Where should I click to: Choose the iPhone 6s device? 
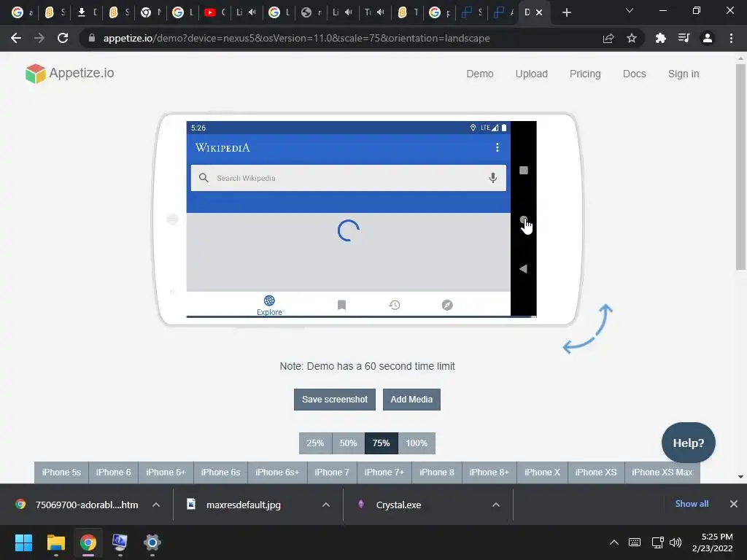(x=220, y=472)
